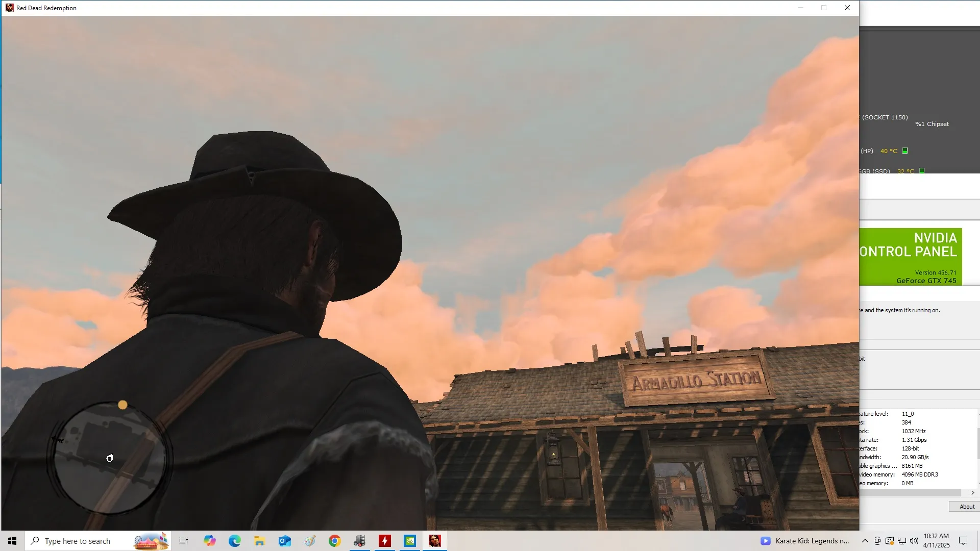Open the Meet Now tray icon

[x=877, y=541]
